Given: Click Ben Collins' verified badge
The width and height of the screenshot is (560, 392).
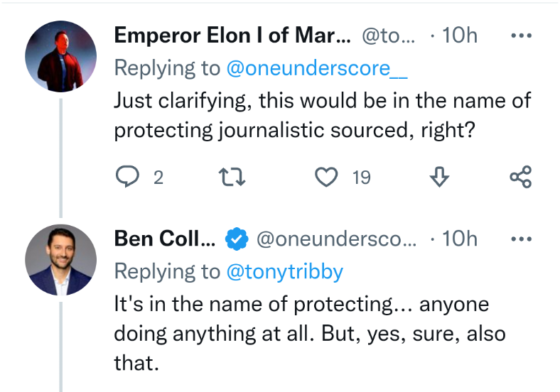Looking at the screenshot, I should point(237,239).
